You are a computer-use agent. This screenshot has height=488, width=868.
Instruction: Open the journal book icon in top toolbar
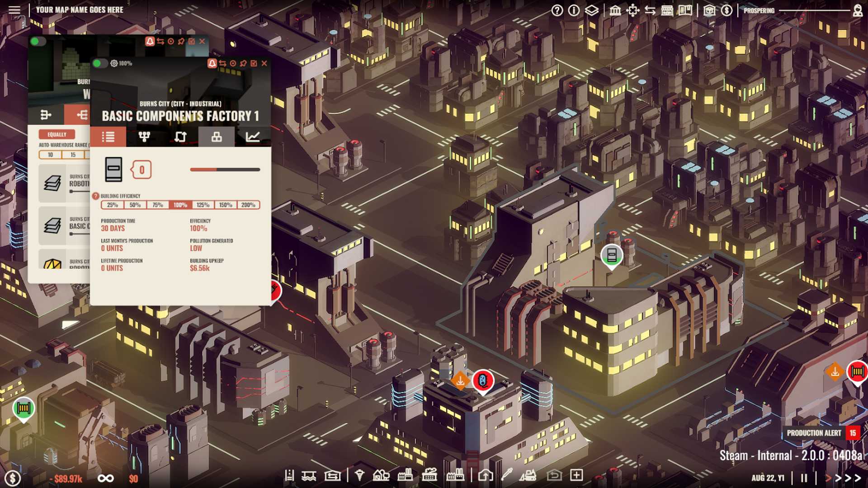pos(685,10)
